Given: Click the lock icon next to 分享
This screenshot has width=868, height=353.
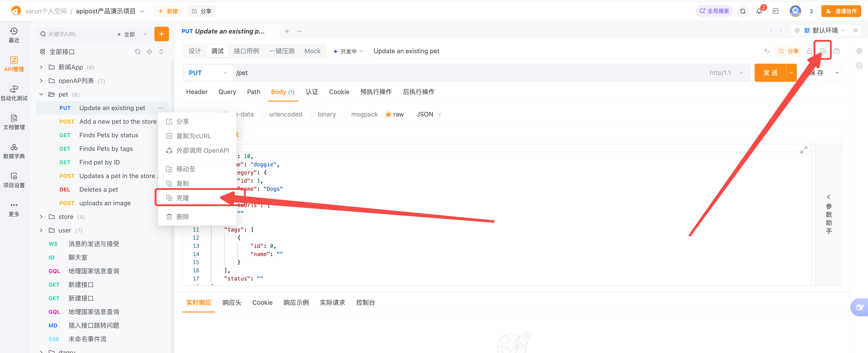Looking at the screenshot, I should pyautogui.click(x=809, y=51).
